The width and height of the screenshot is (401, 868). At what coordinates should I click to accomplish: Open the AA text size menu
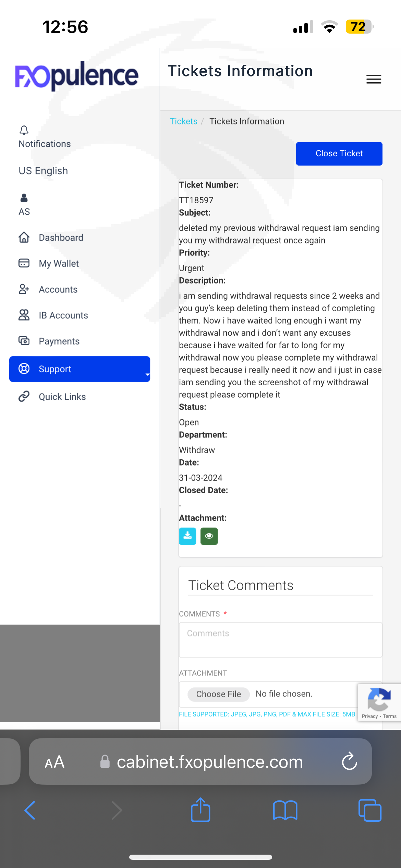point(54,762)
